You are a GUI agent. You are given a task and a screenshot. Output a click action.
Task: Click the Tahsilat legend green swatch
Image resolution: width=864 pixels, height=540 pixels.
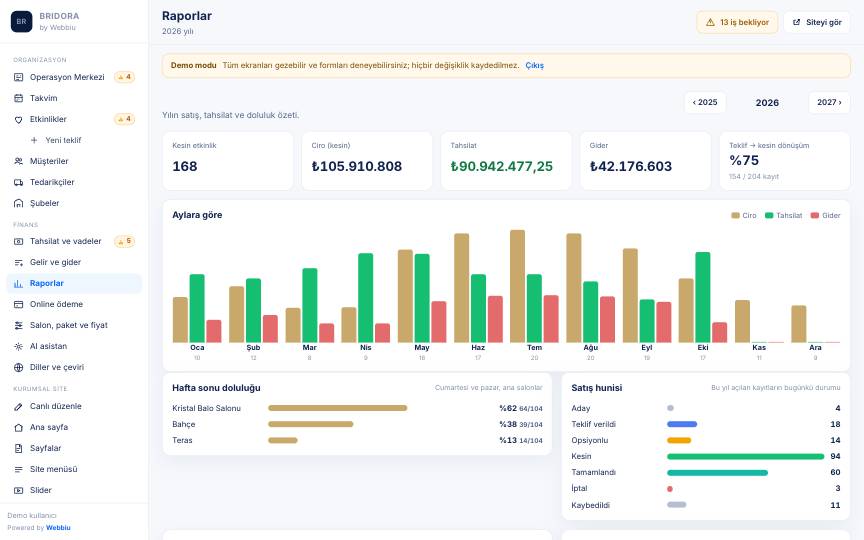tap(769, 215)
